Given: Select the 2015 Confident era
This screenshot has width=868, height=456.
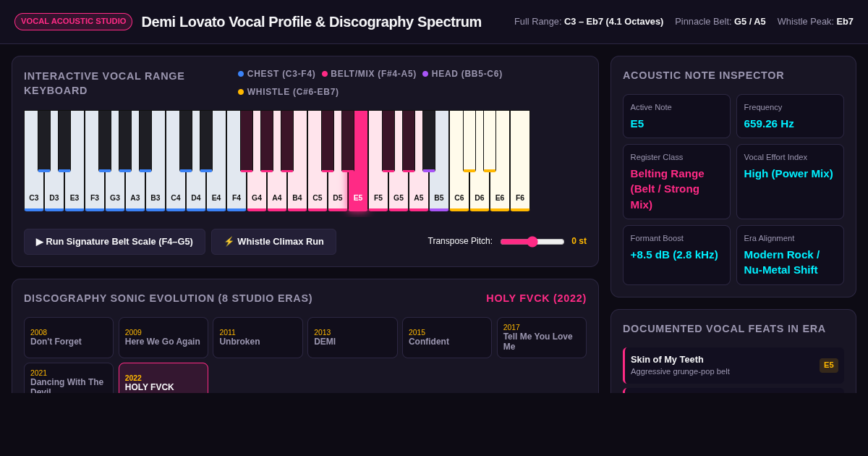Looking at the screenshot, I should pyautogui.click(x=447, y=337).
